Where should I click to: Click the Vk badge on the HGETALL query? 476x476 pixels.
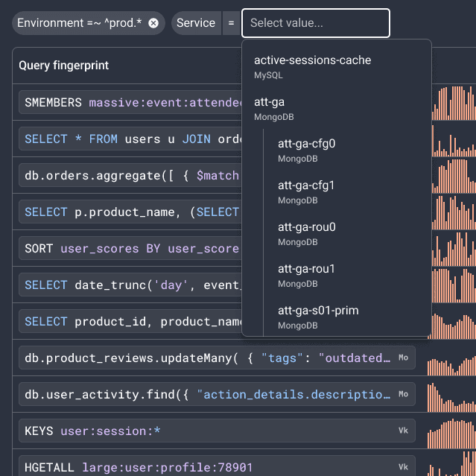tap(403, 467)
